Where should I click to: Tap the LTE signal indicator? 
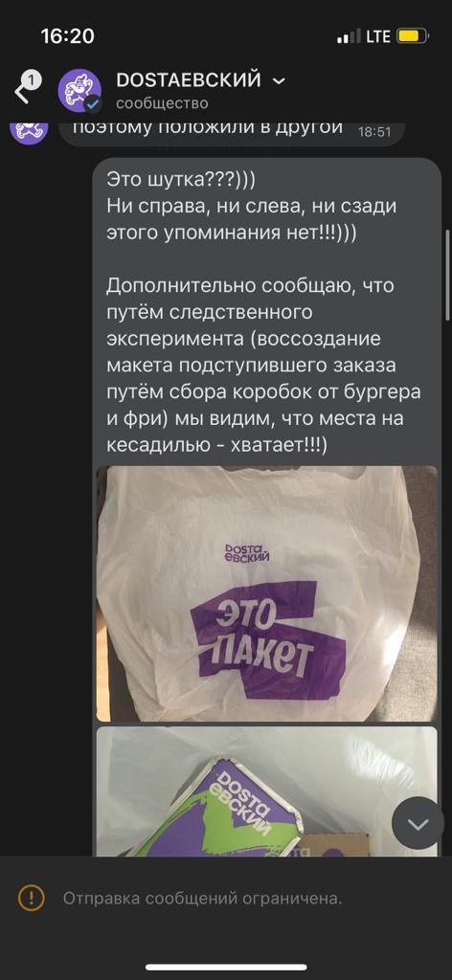click(377, 36)
